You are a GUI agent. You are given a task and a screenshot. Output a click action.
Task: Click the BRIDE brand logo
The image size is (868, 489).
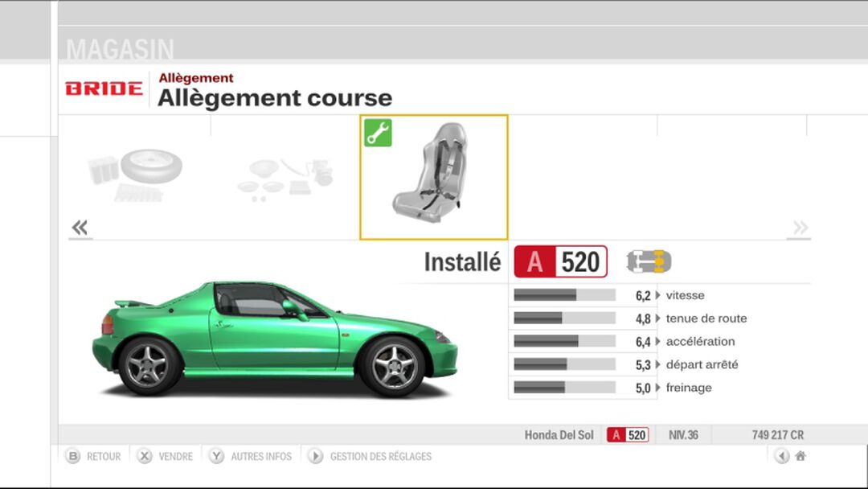(x=104, y=88)
